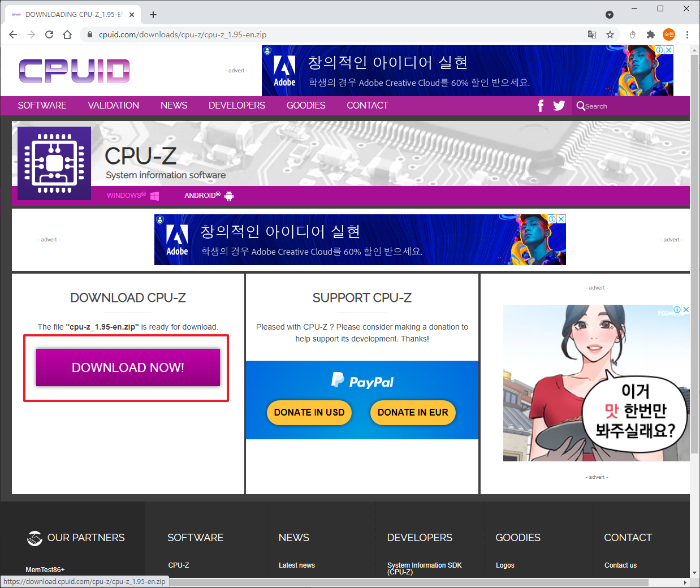
Task: Click footer SOFTWARE heading
Action: (x=196, y=538)
